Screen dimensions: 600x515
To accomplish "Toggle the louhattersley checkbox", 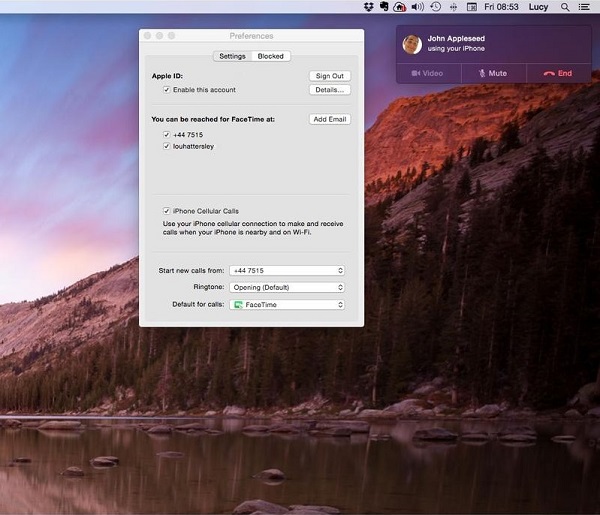I will click(166, 146).
